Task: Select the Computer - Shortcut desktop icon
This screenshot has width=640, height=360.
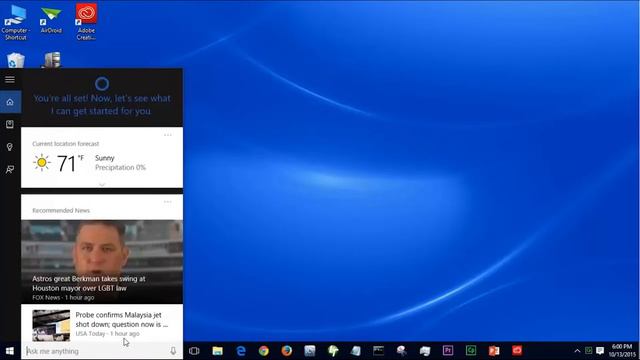Action: [x=16, y=21]
